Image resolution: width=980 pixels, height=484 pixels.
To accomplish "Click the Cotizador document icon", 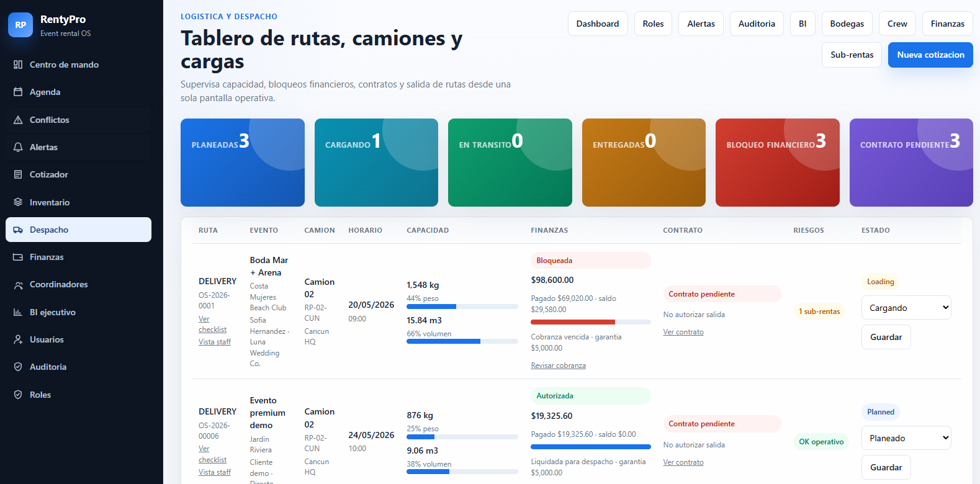I will coord(18,174).
